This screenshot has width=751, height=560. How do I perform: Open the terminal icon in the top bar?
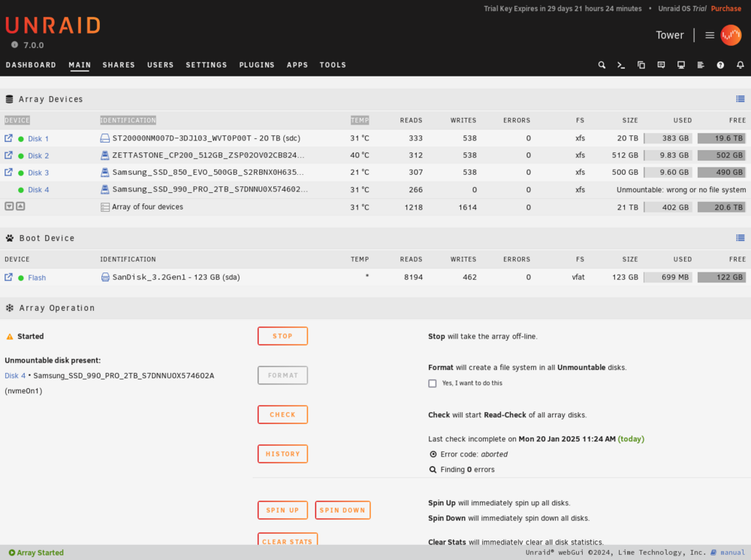(621, 65)
